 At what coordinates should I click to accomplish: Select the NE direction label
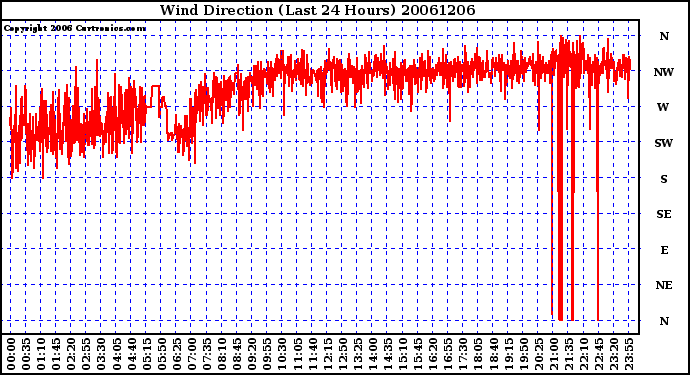[x=664, y=286]
